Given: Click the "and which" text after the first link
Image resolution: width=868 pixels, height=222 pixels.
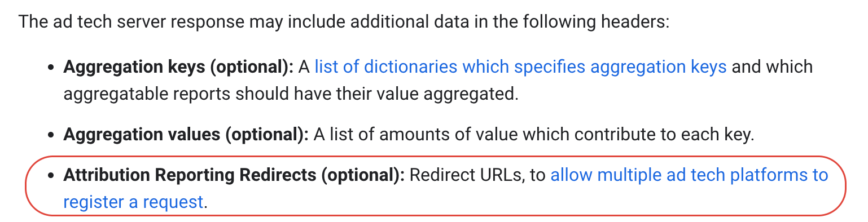Looking at the screenshot, I should pyautogui.click(x=772, y=67).
